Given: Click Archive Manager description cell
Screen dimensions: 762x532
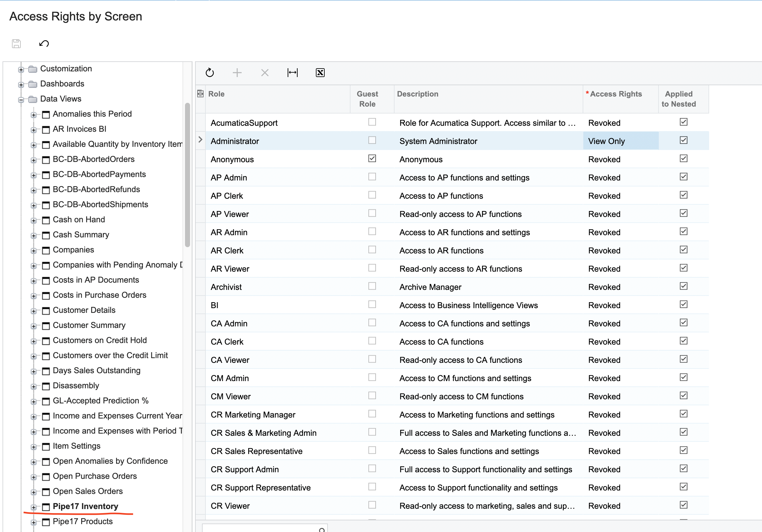Looking at the screenshot, I should point(488,287).
